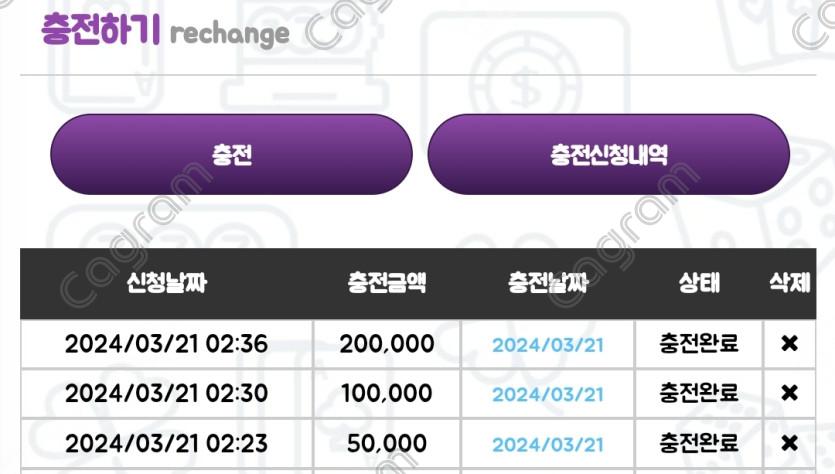Click the blue recharge date in the 200,000 row

(x=548, y=345)
